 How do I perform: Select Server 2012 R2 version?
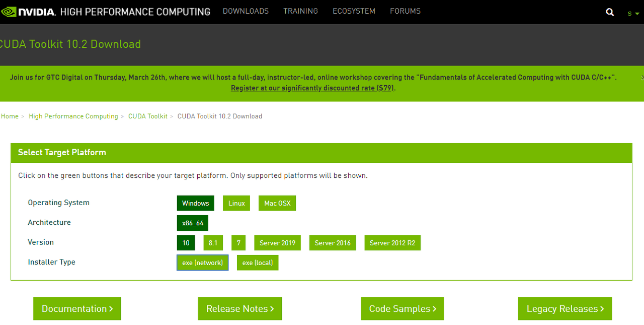click(392, 243)
